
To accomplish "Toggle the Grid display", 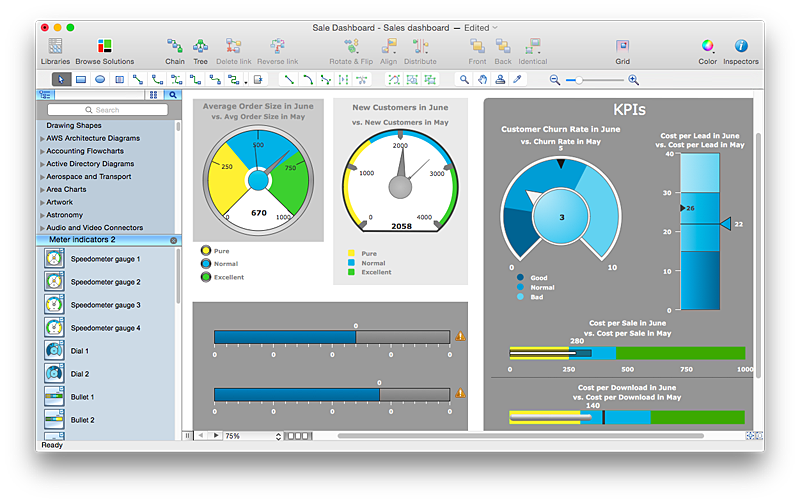I will click(622, 46).
